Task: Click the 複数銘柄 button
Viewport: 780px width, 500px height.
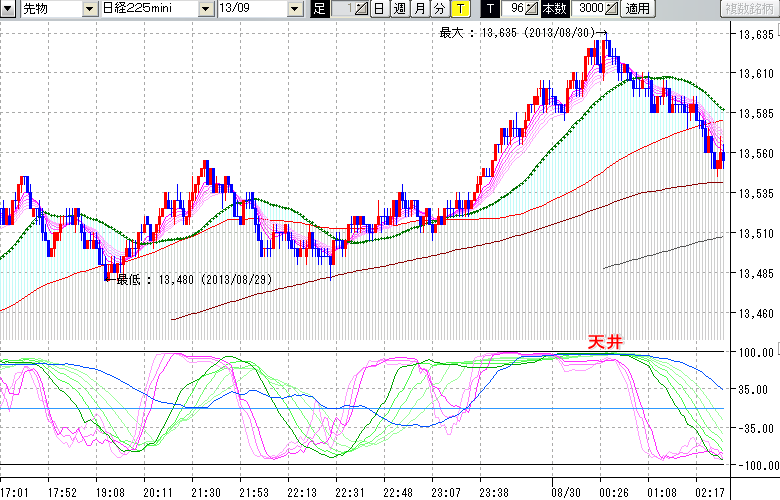Action: coord(746,9)
